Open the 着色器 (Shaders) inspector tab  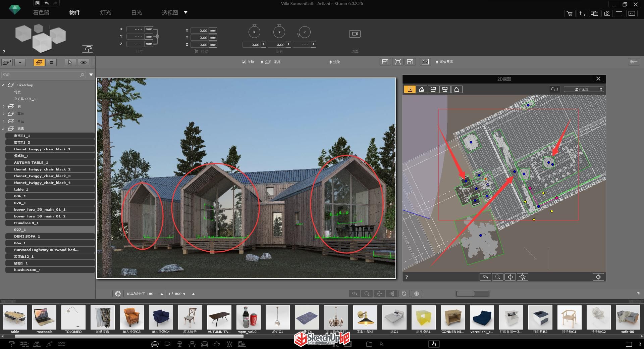click(41, 12)
